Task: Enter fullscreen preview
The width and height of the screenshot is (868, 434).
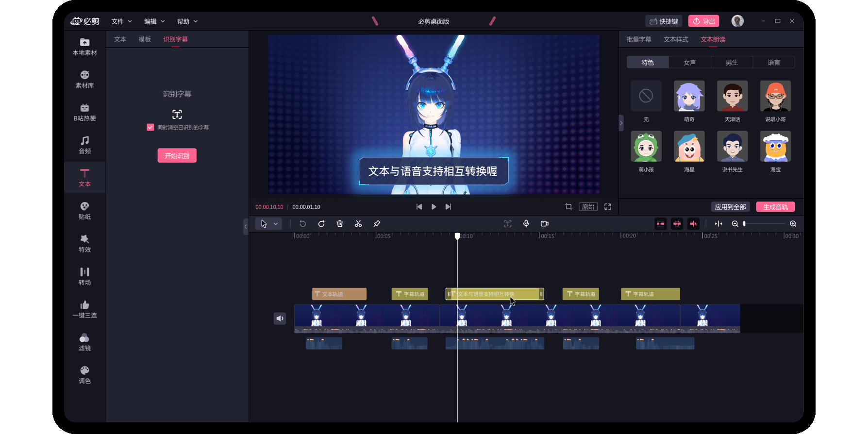Action: click(608, 207)
